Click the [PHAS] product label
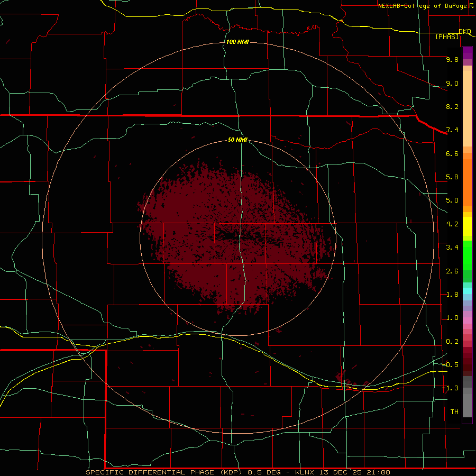This screenshot has width=476, height=476. pos(447,36)
